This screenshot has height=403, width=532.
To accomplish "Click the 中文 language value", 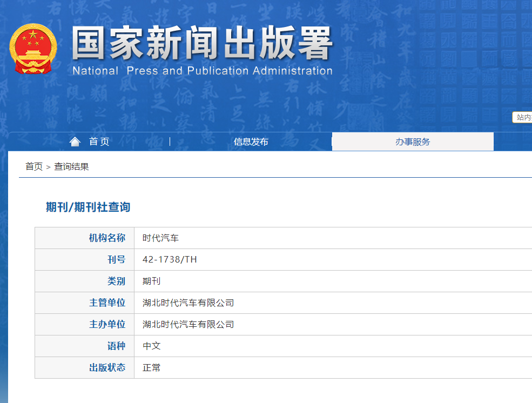I will coord(151,346).
